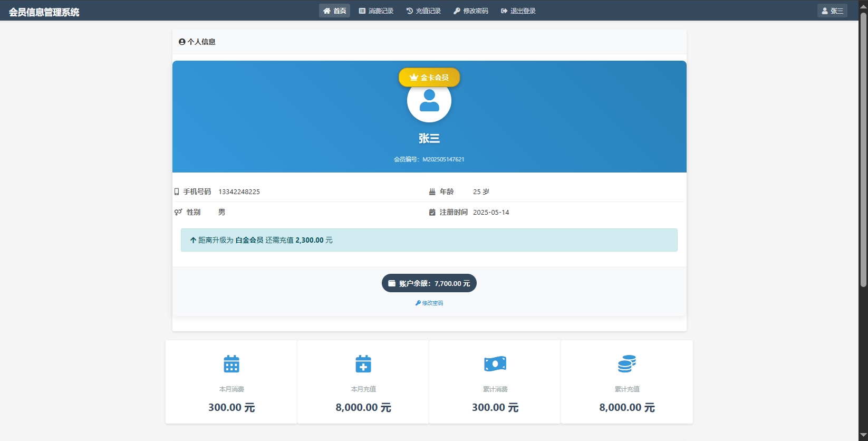Click the 会员信息管理系统 brand title
This screenshot has width=868, height=441.
tap(44, 12)
